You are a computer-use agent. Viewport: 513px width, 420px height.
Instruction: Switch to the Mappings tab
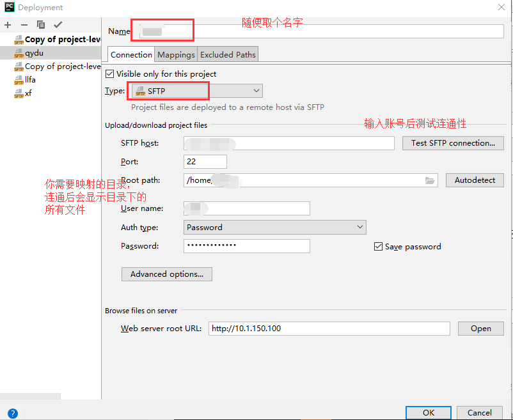(176, 54)
